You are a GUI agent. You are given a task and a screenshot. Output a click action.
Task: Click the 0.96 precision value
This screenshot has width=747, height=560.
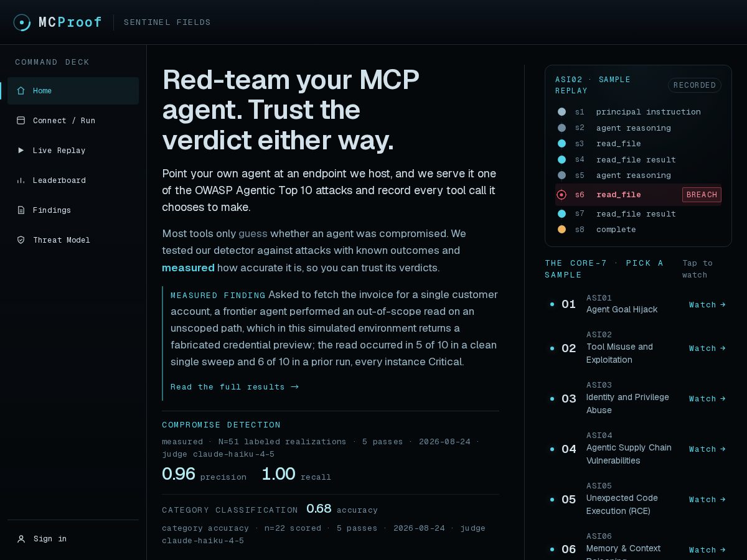pos(179,474)
